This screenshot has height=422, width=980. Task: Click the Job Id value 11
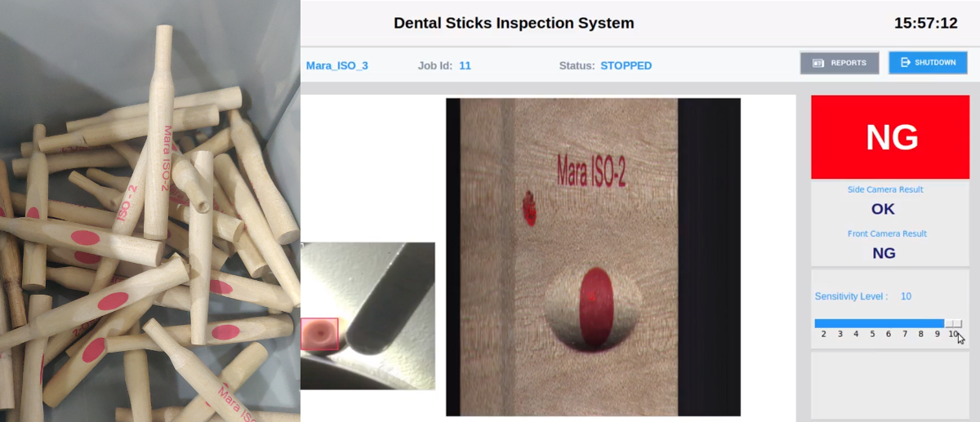click(465, 65)
